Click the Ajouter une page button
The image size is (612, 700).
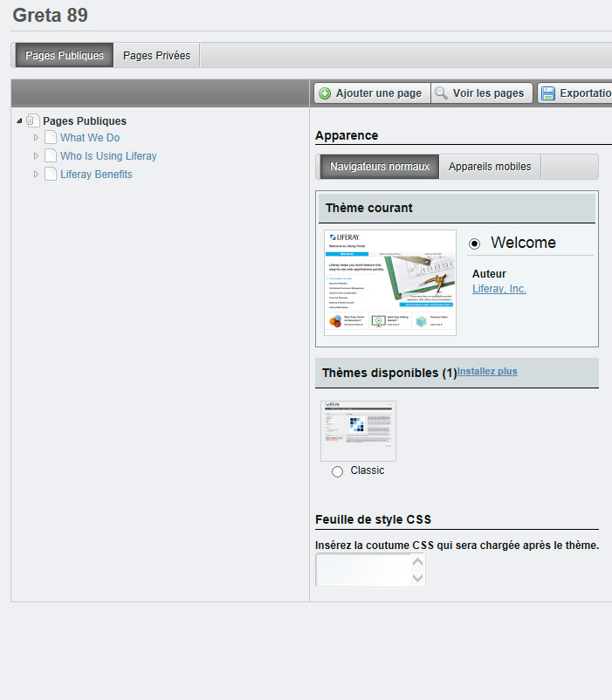pyautogui.click(x=372, y=93)
